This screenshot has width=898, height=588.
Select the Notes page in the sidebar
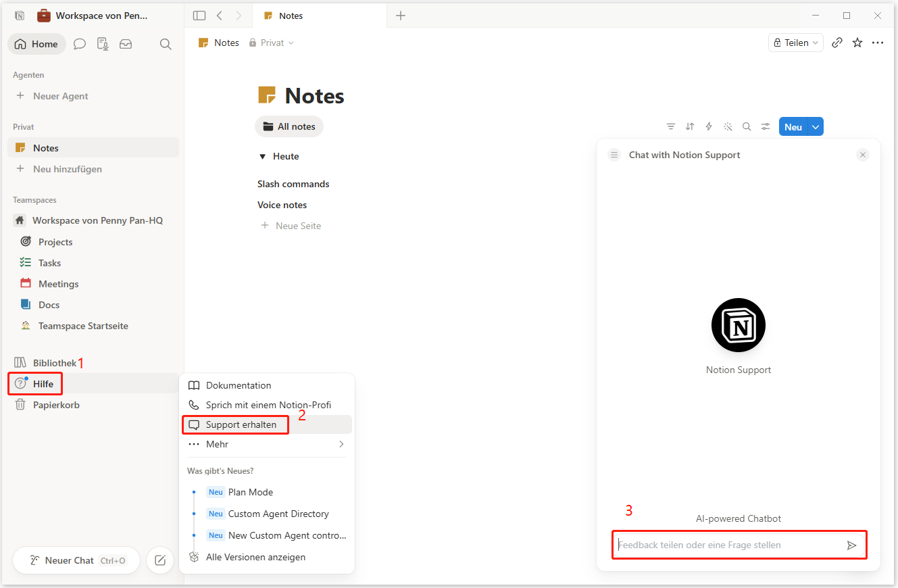(x=93, y=148)
